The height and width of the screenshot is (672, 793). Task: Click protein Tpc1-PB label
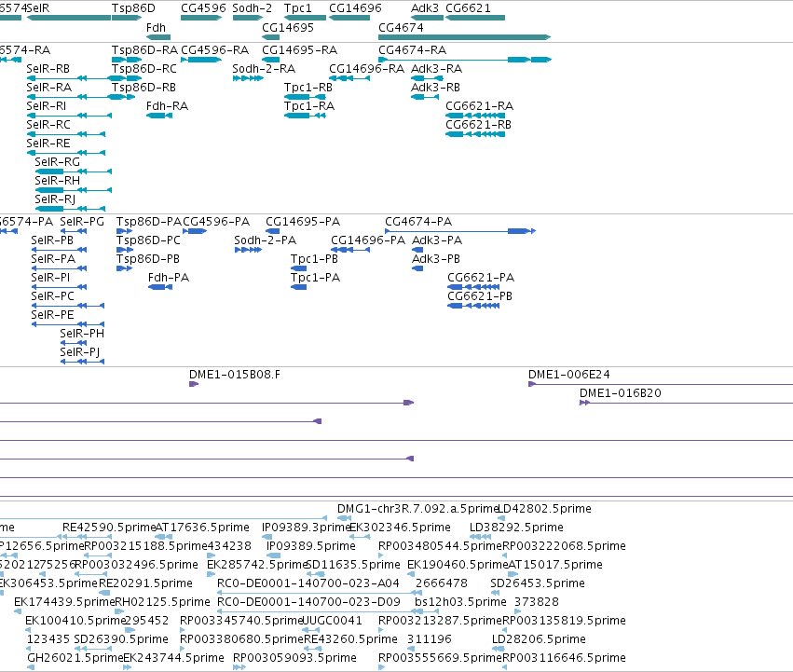[x=314, y=259]
